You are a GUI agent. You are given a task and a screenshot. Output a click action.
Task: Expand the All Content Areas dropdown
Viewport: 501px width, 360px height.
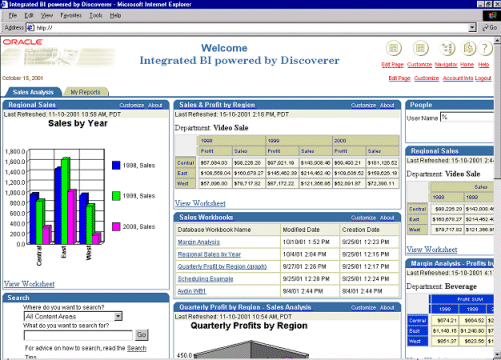coord(118,316)
